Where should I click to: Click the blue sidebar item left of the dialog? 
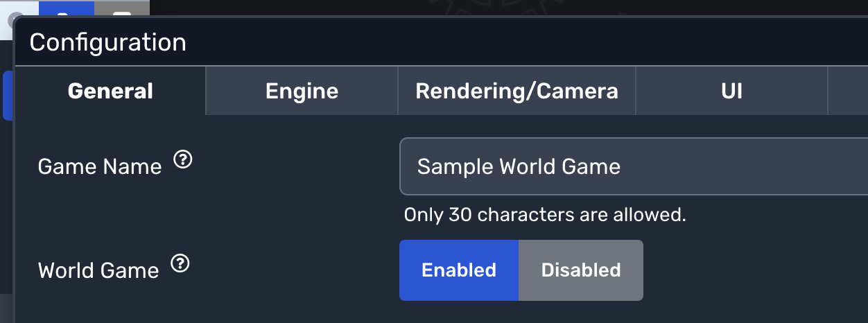[x=8, y=95]
